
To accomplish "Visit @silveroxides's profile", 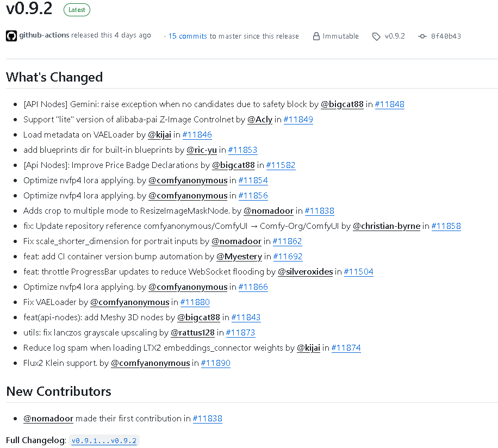I will click(x=305, y=271).
